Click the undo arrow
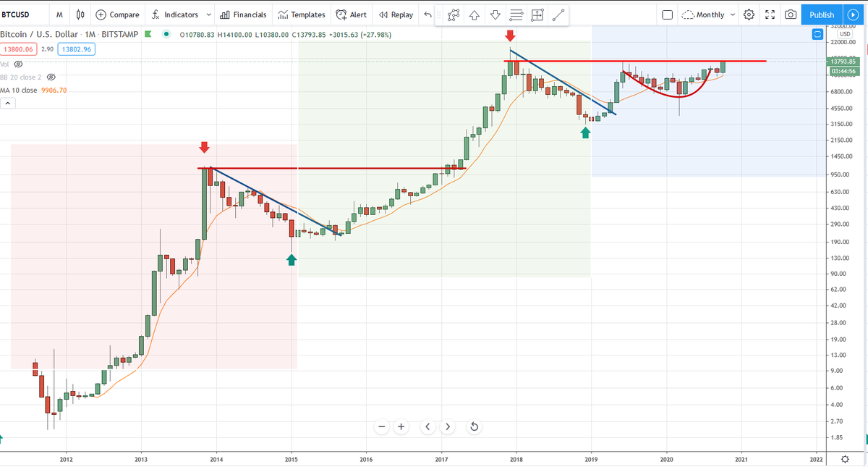868x467 pixels. coord(427,14)
